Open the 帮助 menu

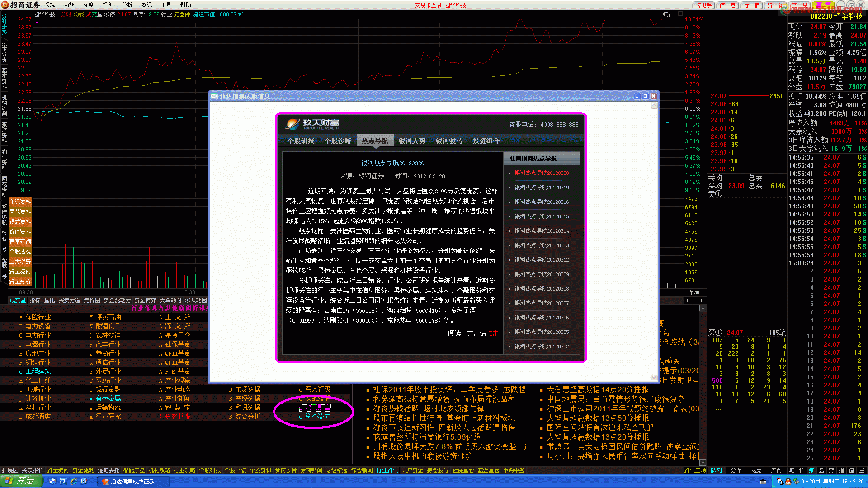[186, 5]
